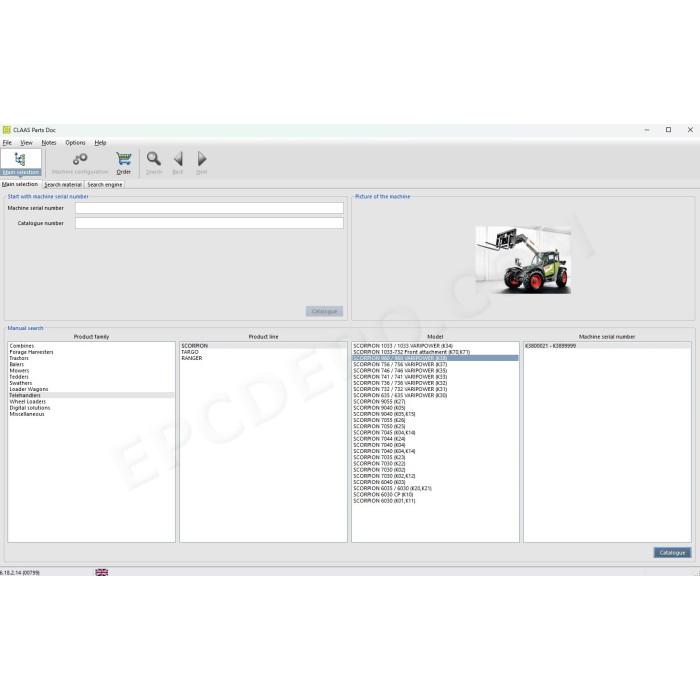700x700 pixels.
Task: Click the Machine serial number input field
Action: [209, 208]
